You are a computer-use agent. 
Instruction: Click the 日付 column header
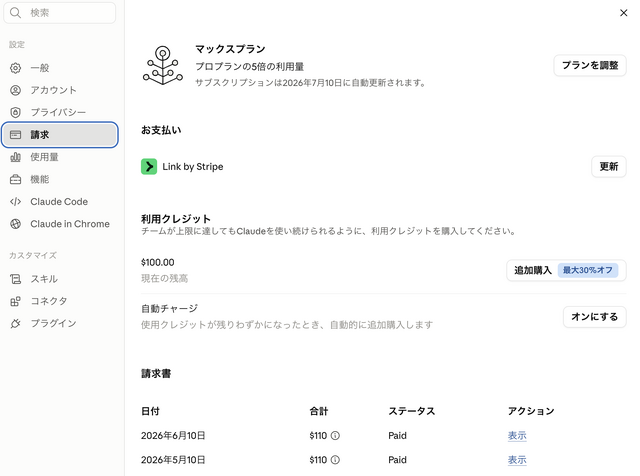pyautogui.click(x=150, y=411)
